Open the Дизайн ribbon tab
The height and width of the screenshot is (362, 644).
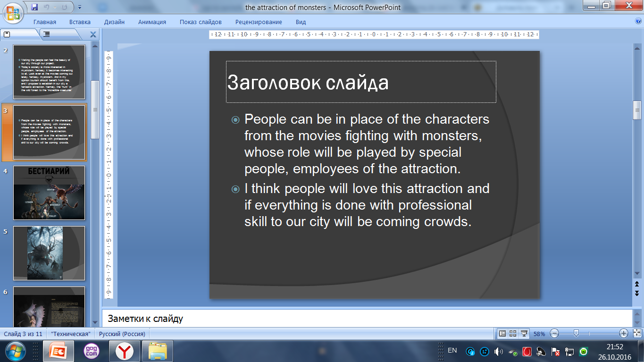(115, 22)
